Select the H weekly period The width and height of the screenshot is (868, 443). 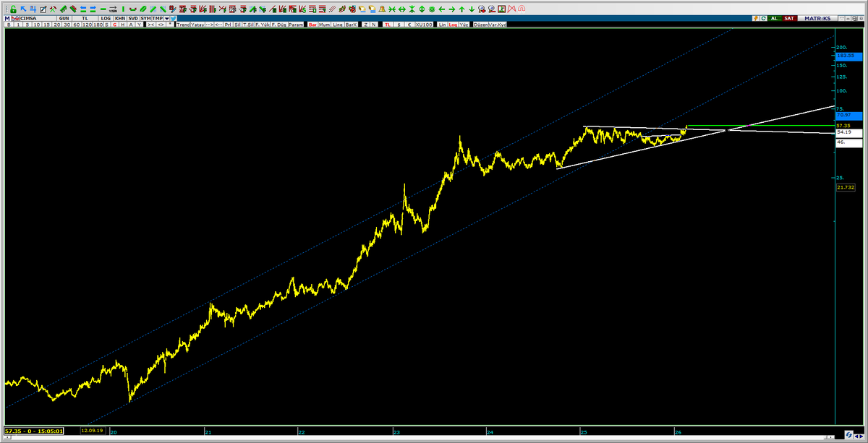coord(122,24)
